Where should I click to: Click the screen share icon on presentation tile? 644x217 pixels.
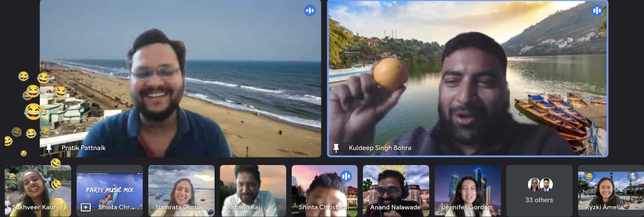86,207
